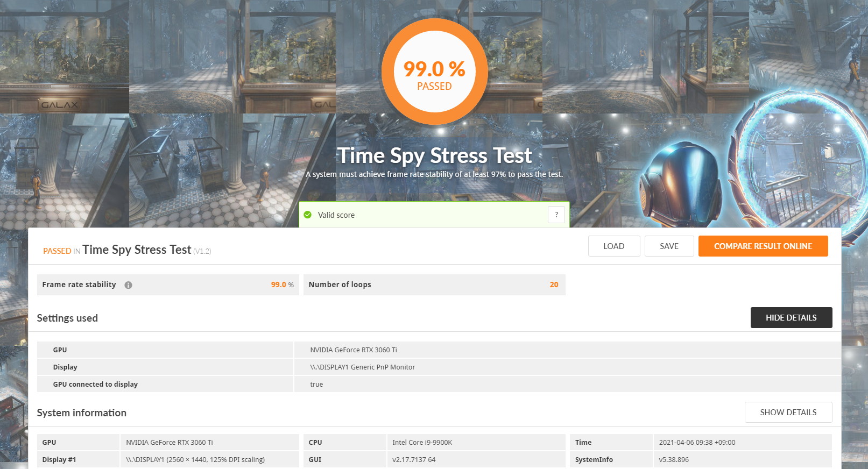Select the value true
This screenshot has width=868, height=469.
pyautogui.click(x=316, y=385)
